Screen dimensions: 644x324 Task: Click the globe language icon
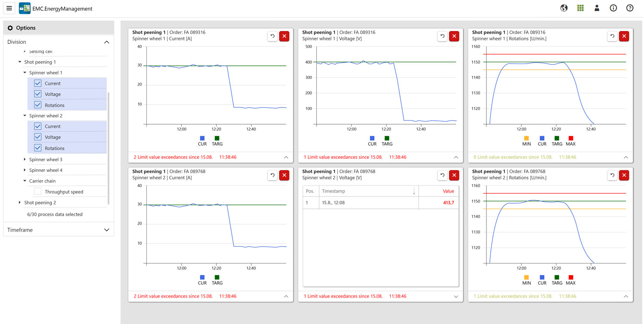[x=564, y=8]
